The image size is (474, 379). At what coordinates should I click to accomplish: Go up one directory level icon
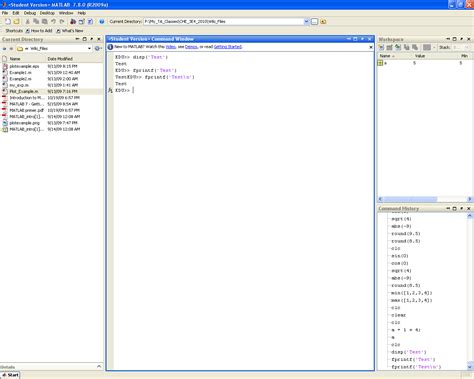(x=323, y=21)
